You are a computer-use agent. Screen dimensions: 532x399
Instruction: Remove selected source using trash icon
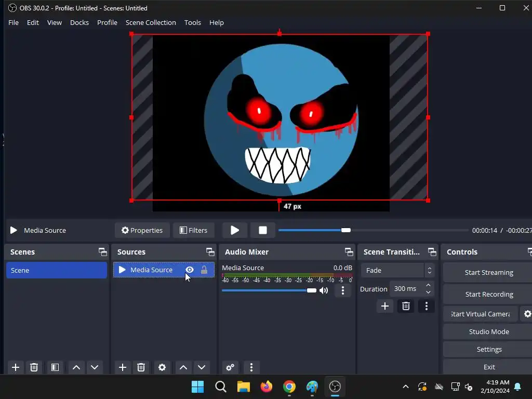tap(141, 367)
